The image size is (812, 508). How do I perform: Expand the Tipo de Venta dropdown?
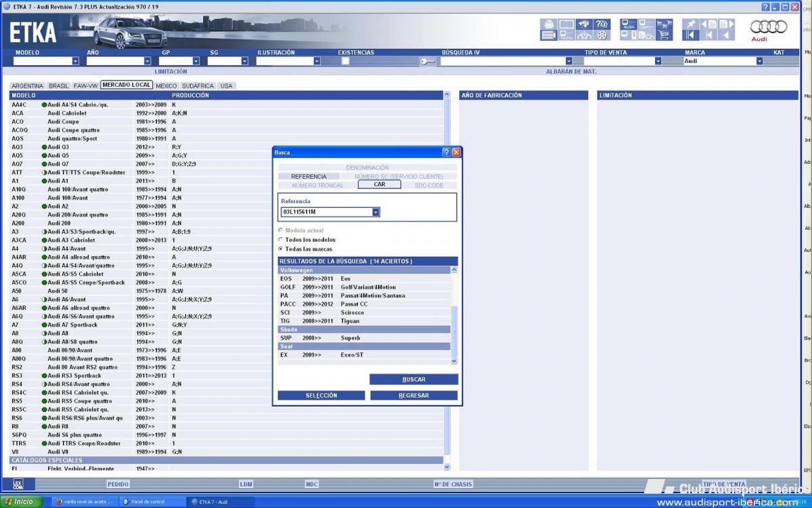pyautogui.click(x=658, y=61)
